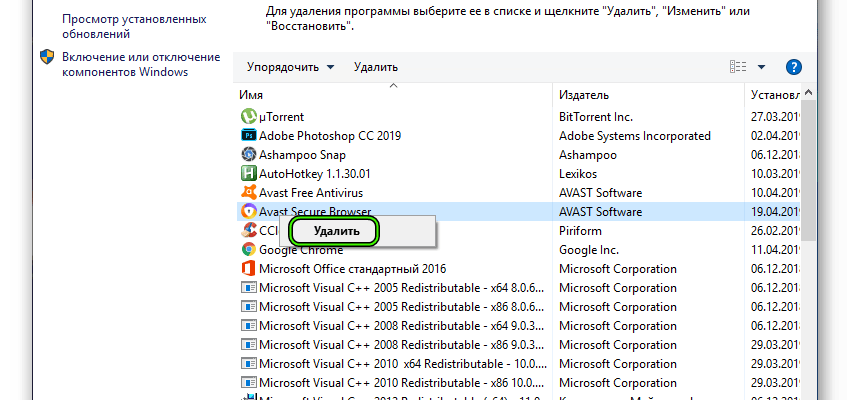Expand the view options dropdown arrow
Image resolution: width=850 pixels, height=400 pixels.
point(761,67)
